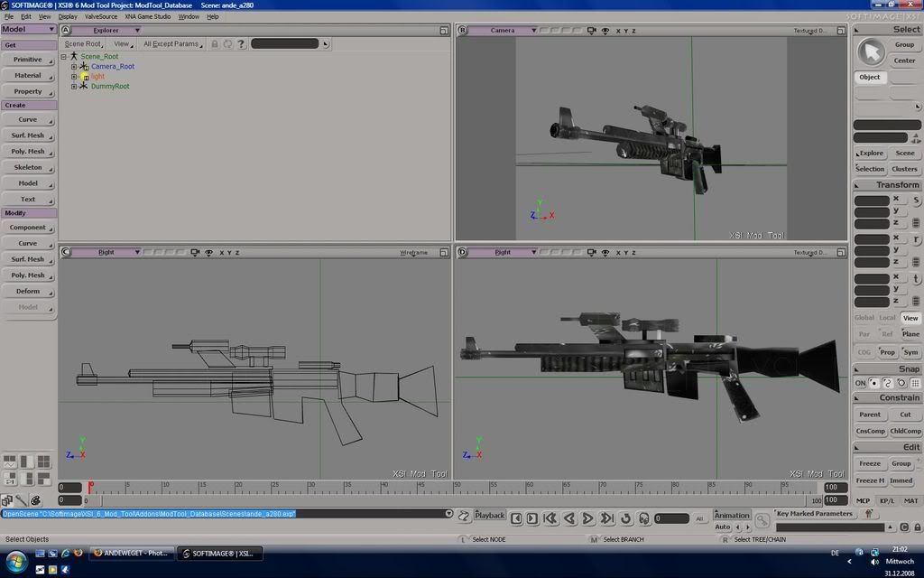Click the weight paint brush icon at bottom left

click(22, 500)
